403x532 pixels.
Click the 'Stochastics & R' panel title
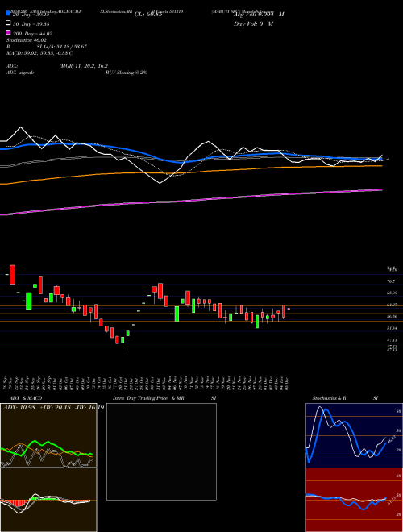[x=329, y=398]
